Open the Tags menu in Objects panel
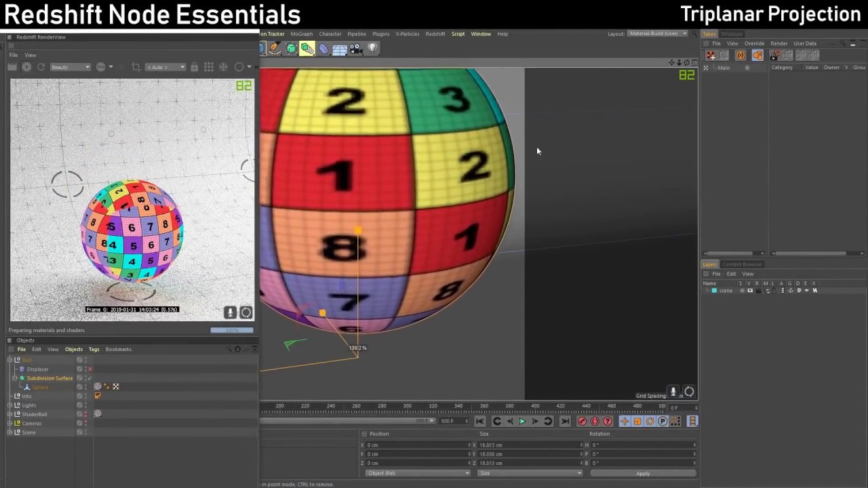This screenshot has height=488, width=868. coord(94,349)
